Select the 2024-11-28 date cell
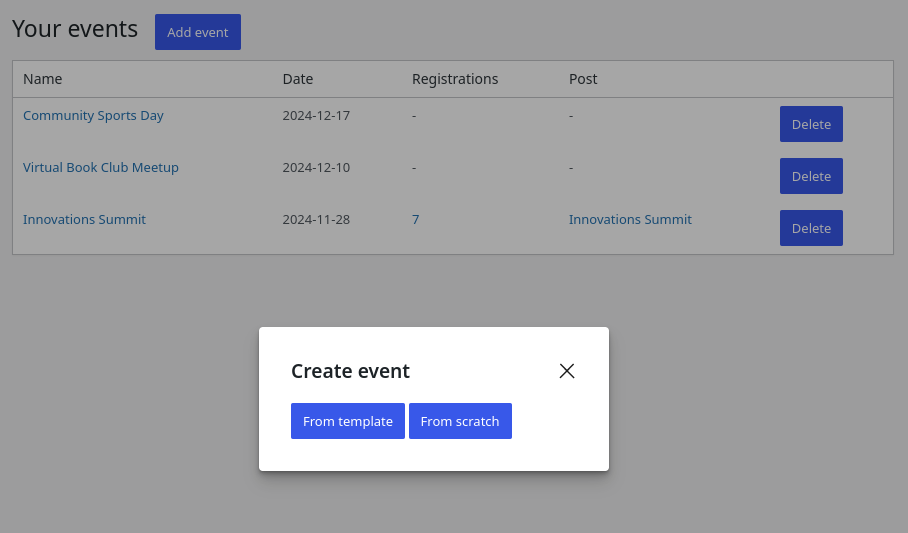The height and width of the screenshot is (533, 908). (x=316, y=220)
